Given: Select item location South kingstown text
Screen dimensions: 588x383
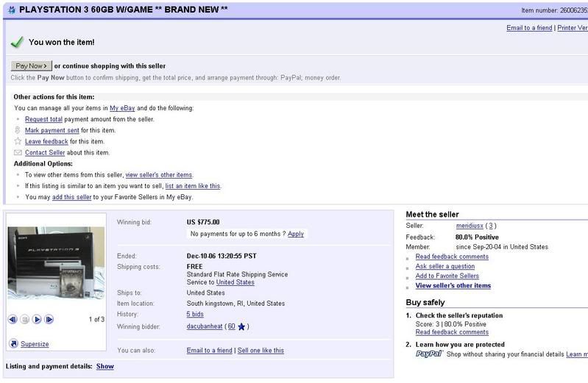Looking at the screenshot, I should pos(235,304).
